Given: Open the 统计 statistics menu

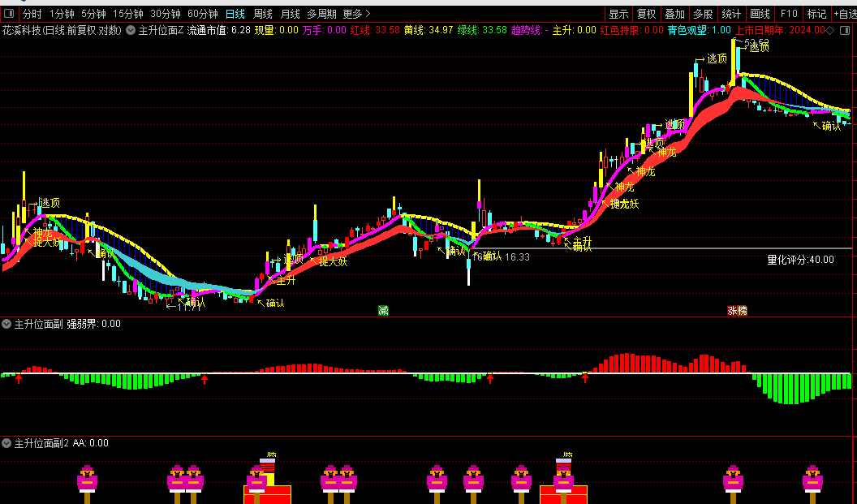Looking at the screenshot, I should [x=731, y=14].
